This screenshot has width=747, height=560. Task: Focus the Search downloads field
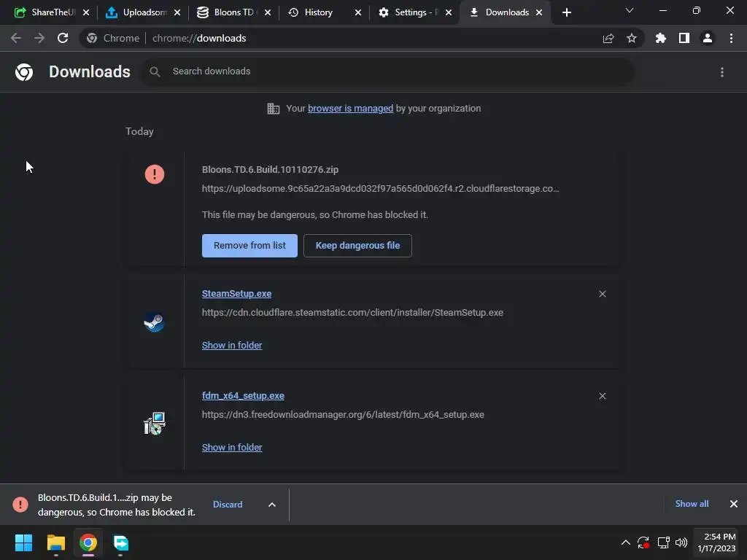pyautogui.click(x=388, y=71)
